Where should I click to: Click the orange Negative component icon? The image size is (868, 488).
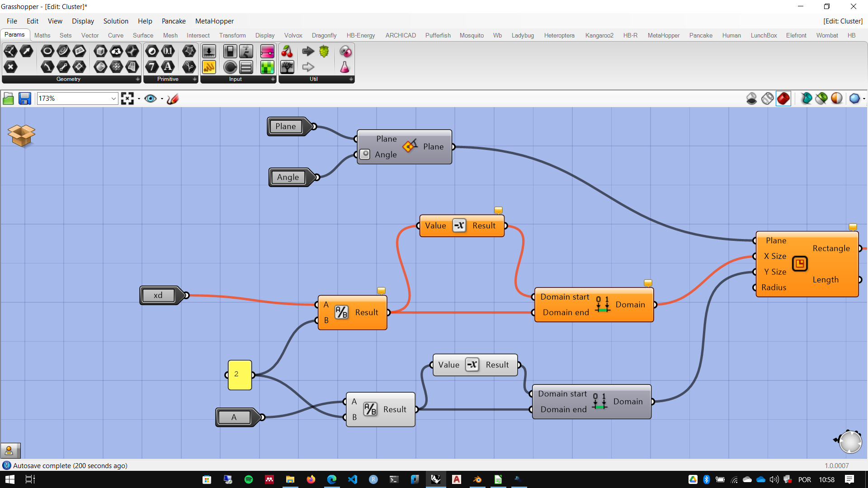point(459,225)
